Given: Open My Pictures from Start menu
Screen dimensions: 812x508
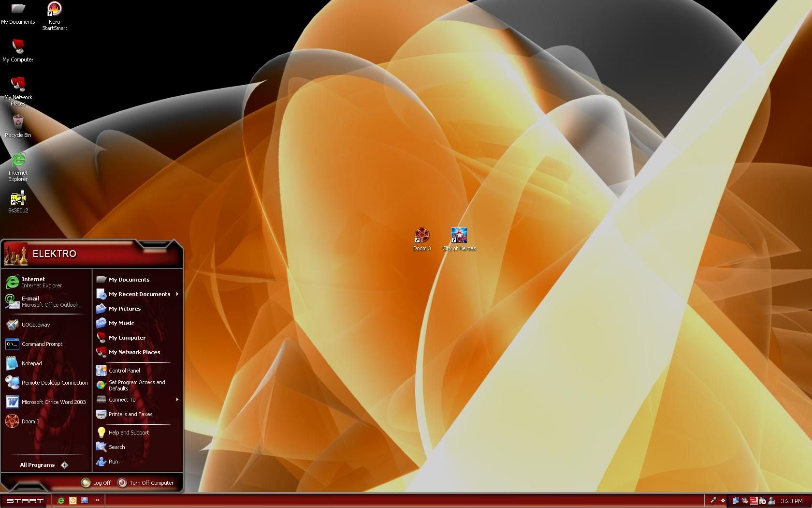Looking at the screenshot, I should click(x=137, y=309).
